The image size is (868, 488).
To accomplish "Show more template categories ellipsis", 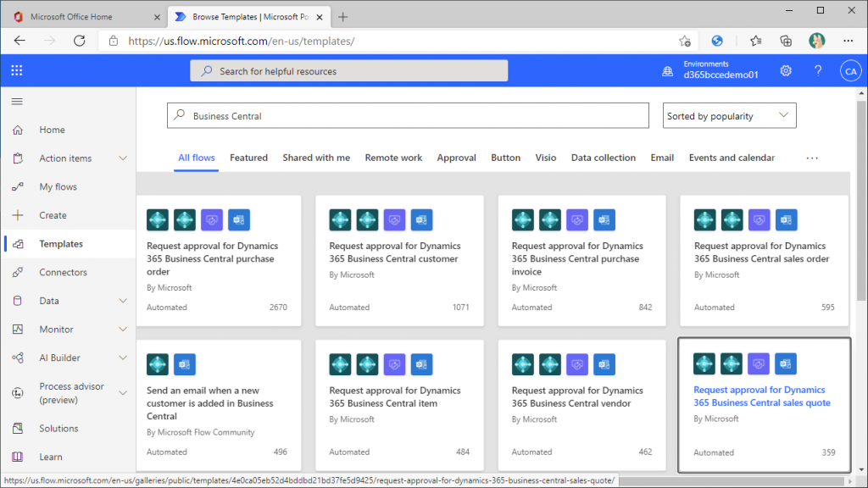I will [811, 158].
